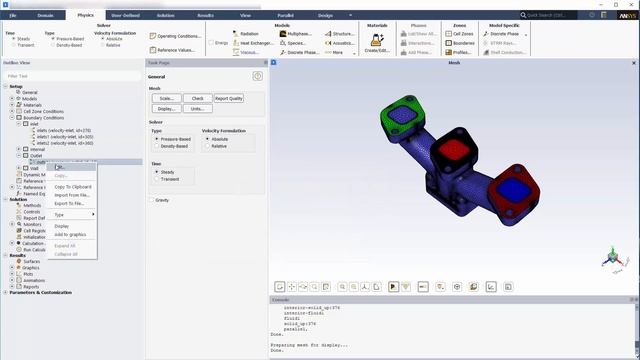Open the Viscous model settings
The image size is (640, 360).
(246, 52)
